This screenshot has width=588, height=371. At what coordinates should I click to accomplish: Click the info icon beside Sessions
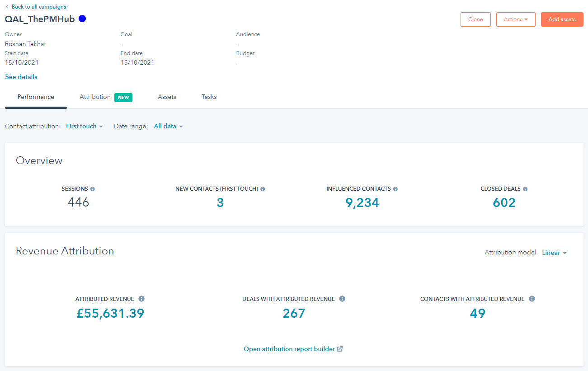point(93,189)
